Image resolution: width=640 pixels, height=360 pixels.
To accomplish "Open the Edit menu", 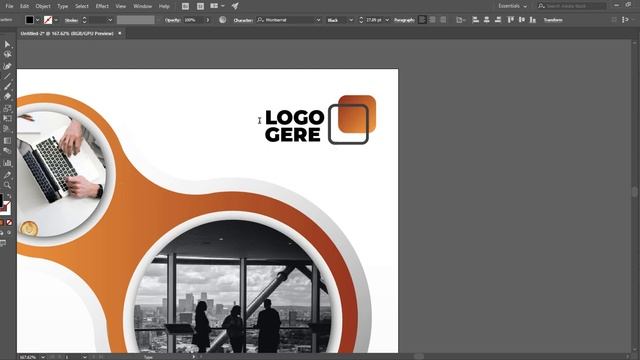I will point(24,6).
